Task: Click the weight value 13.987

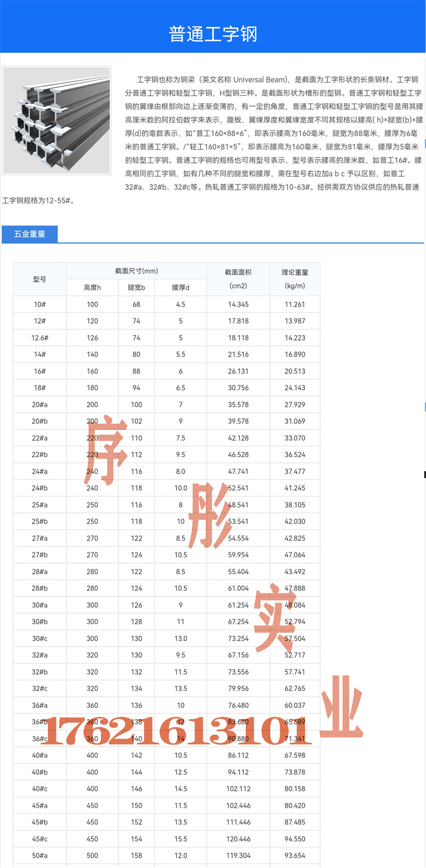Action: (x=295, y=321)
